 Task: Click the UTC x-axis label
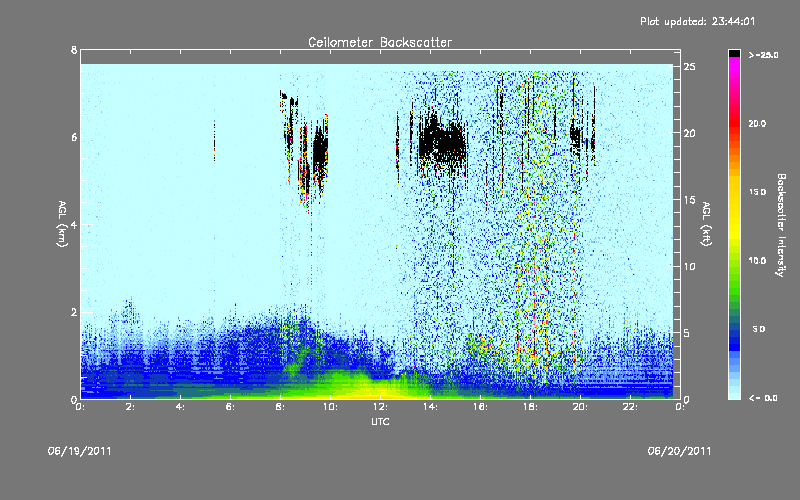[x=380, y=421]
